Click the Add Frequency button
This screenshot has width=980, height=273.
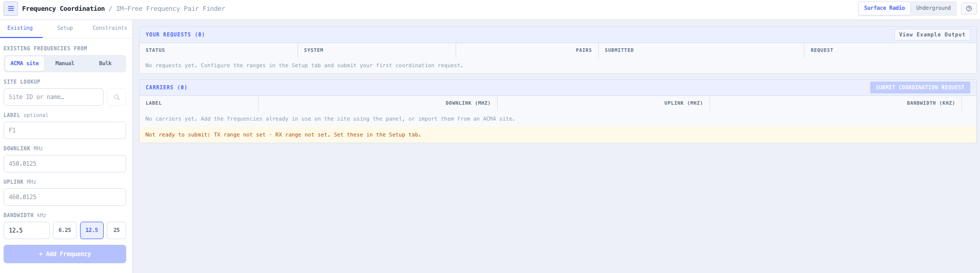point(65,254)
